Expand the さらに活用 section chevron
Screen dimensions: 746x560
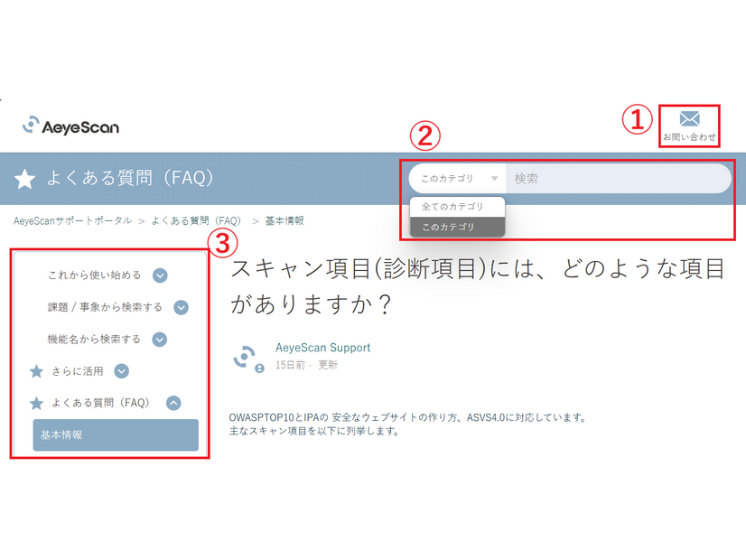coord(122,371)
